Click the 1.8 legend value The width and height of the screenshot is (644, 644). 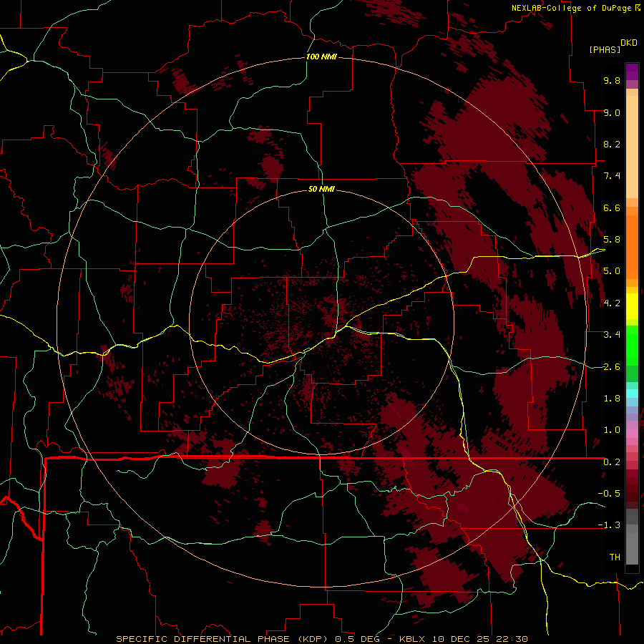612,399
